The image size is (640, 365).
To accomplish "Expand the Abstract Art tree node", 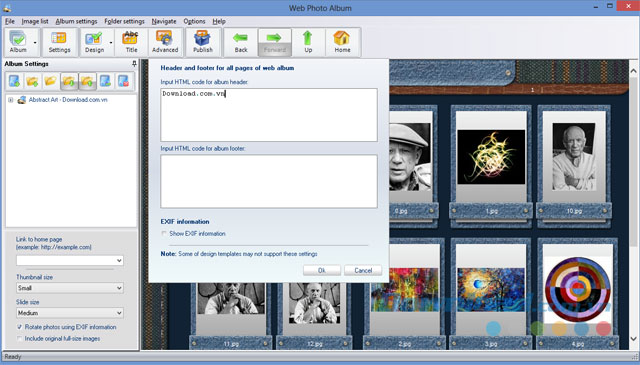I will pos(11,100).
